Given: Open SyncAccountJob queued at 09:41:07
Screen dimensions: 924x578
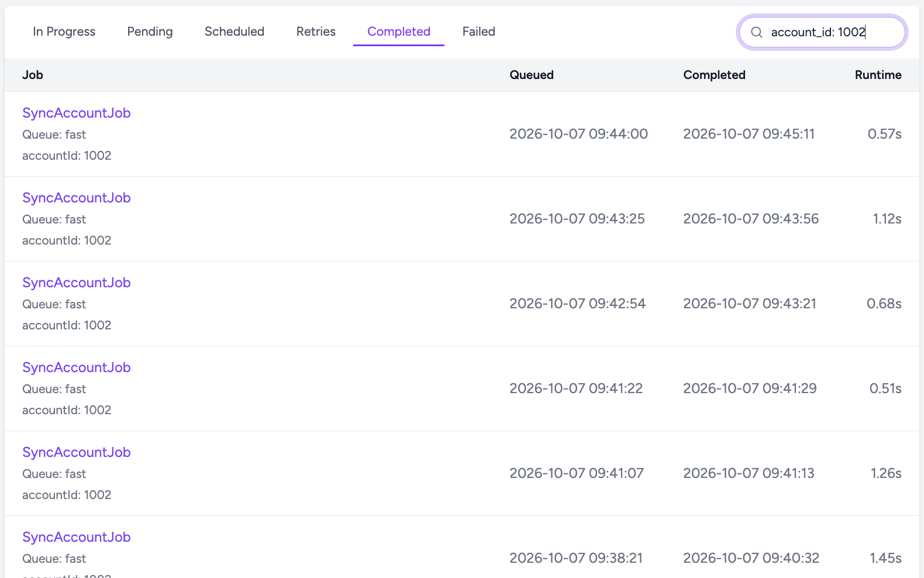Looking at the screenshot, I should tap(77, 452).
